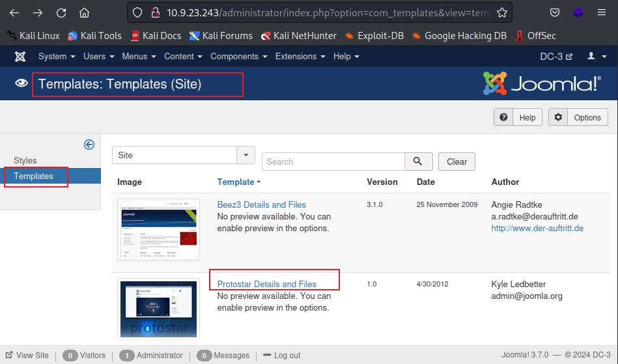Focus the template Search field
Viewport: 618px width, 364px height.
[333, 161]
